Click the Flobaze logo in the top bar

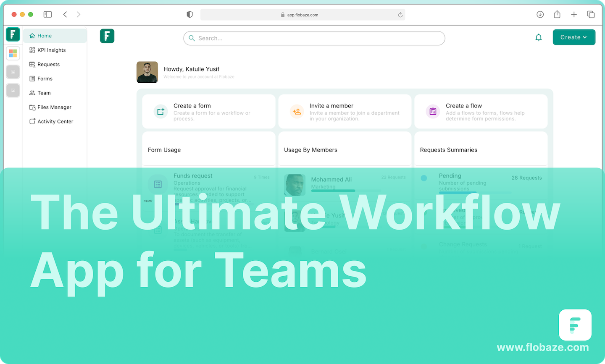coord(107,36)
